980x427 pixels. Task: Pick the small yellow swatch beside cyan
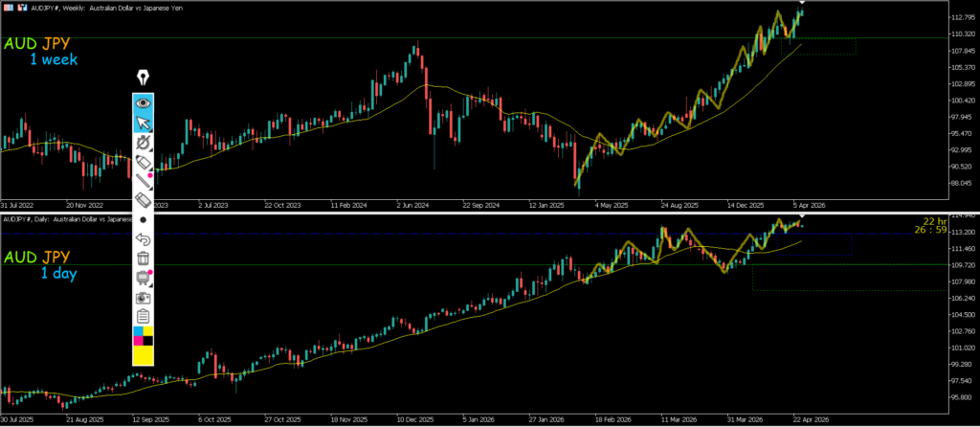148,330
